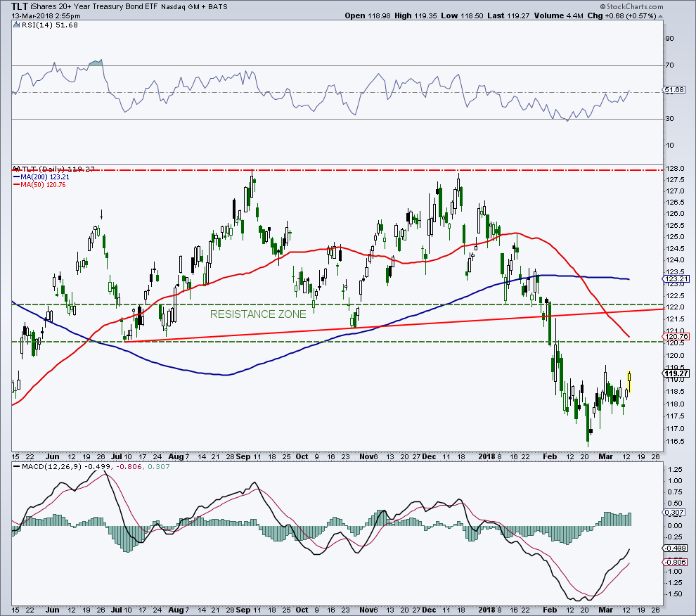Click the red MA(50) legend line marker

tap(16, 185)
